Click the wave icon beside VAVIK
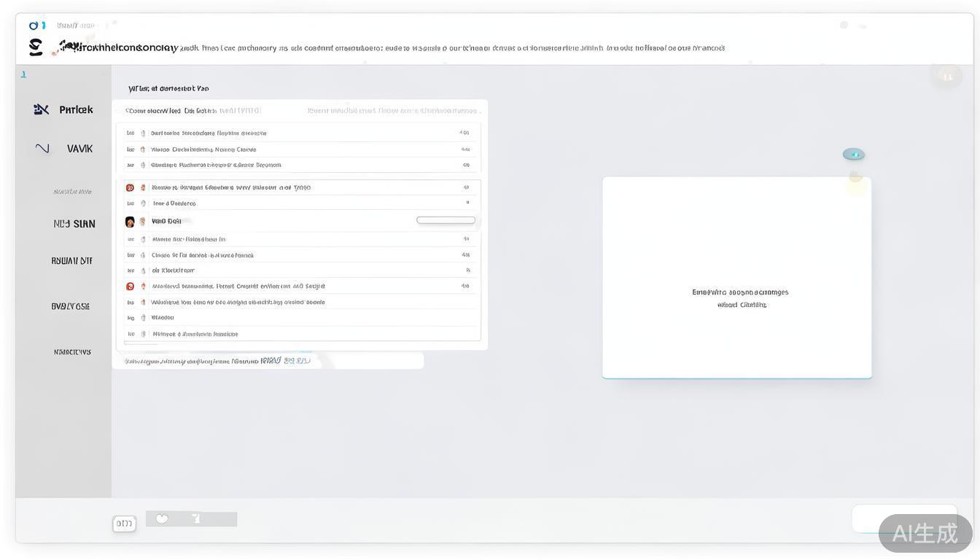 click(42, 148)
